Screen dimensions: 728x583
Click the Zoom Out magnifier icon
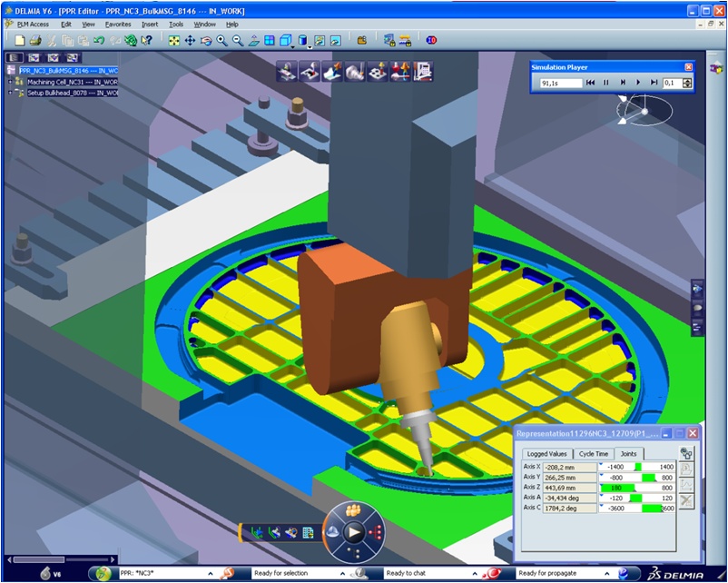(238, 41)
